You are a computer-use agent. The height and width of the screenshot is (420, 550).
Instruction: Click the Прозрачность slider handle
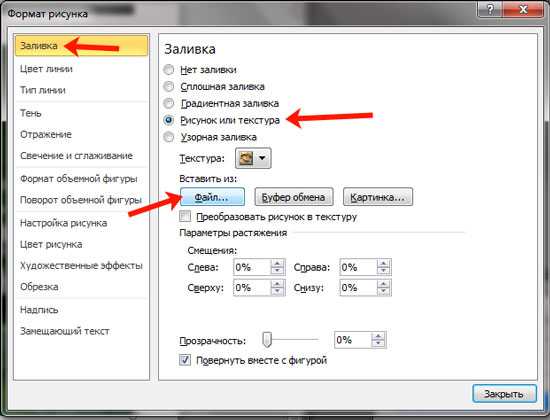(267, 340)
